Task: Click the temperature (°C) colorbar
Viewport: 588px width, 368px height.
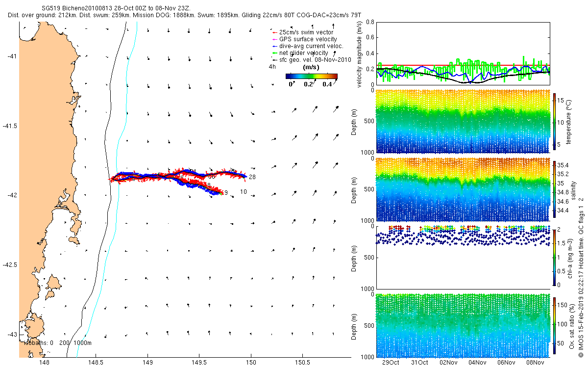Action: point(555,122)
